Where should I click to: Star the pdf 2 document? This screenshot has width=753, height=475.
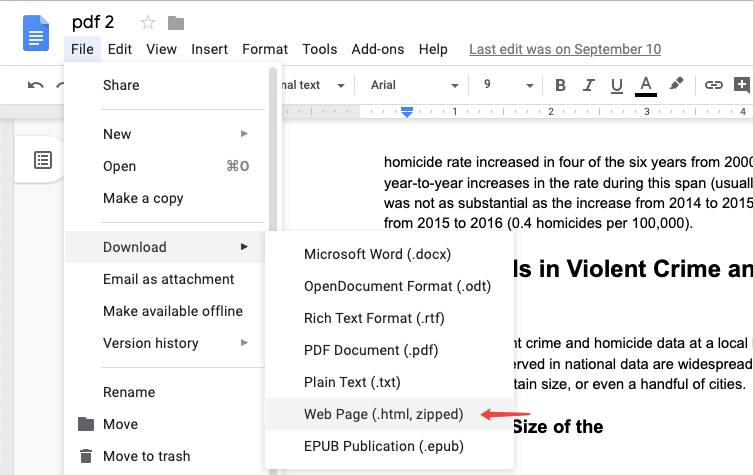(148, 23)
